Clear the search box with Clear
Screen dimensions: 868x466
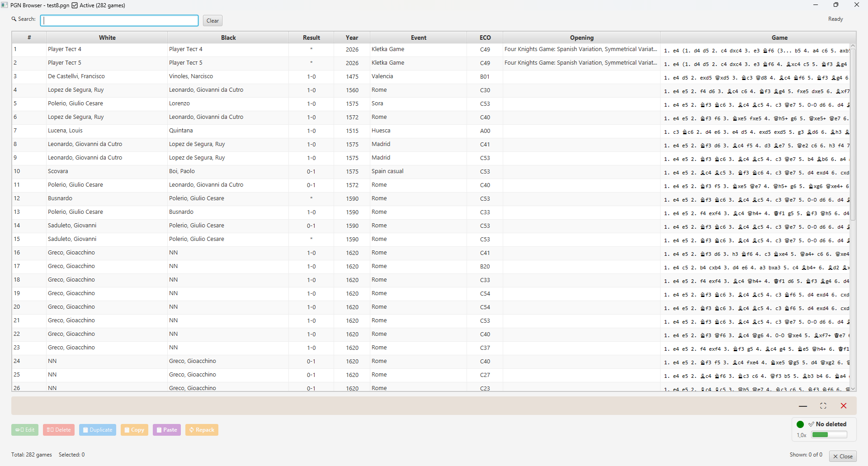212,20
